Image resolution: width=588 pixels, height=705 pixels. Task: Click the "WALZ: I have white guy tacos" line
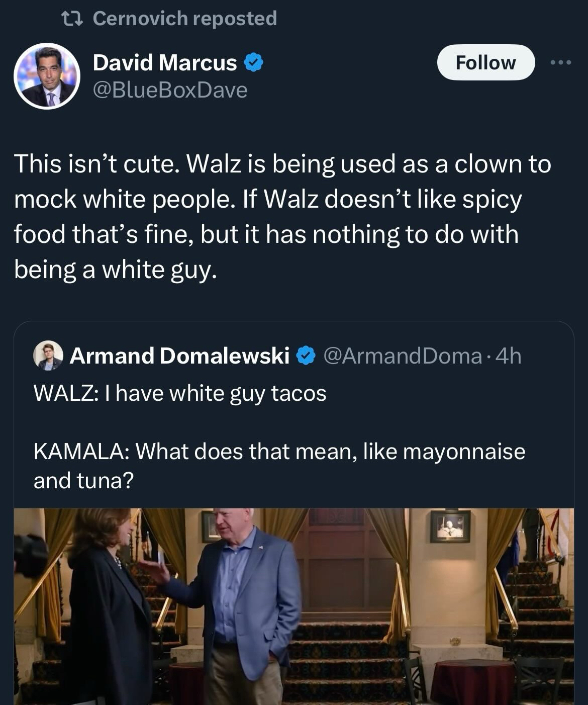coord(180,393)
